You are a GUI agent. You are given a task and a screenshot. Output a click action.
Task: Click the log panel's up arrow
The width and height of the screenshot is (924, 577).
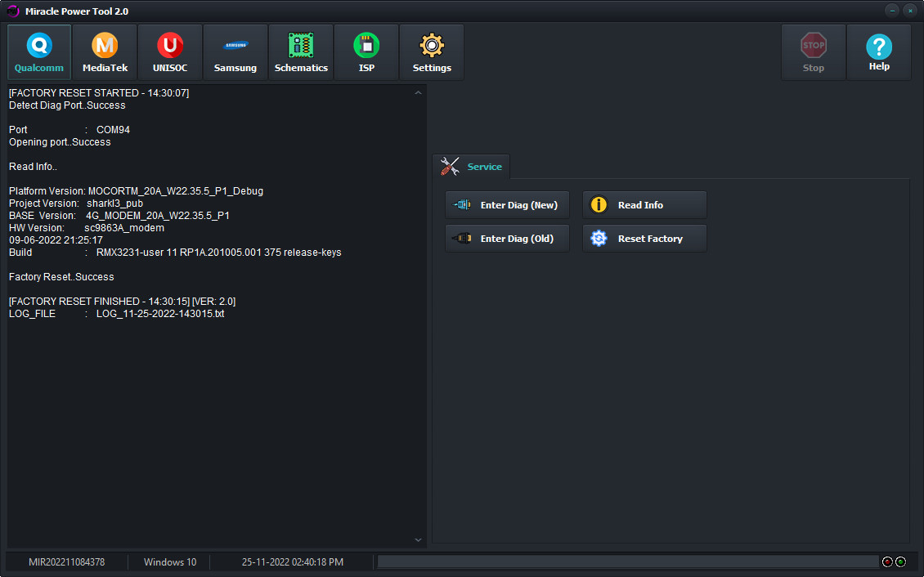tap(418, 93)
